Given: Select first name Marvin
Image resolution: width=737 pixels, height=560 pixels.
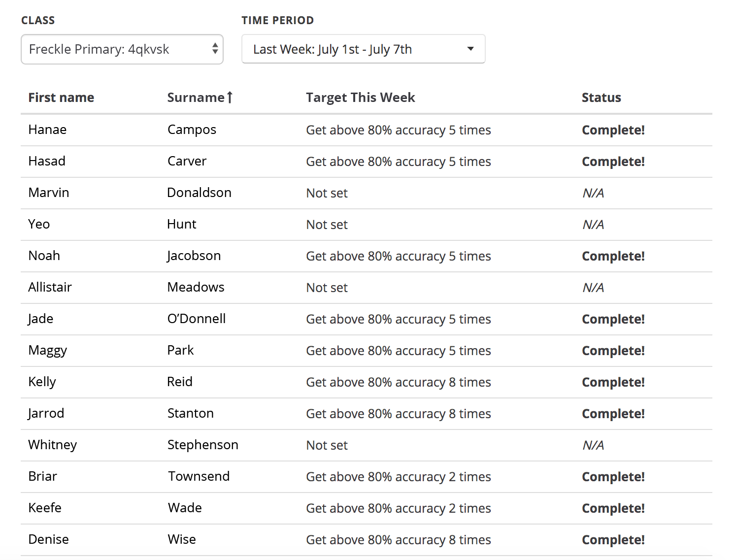Looking at the screenshot, I should point(49,193).
